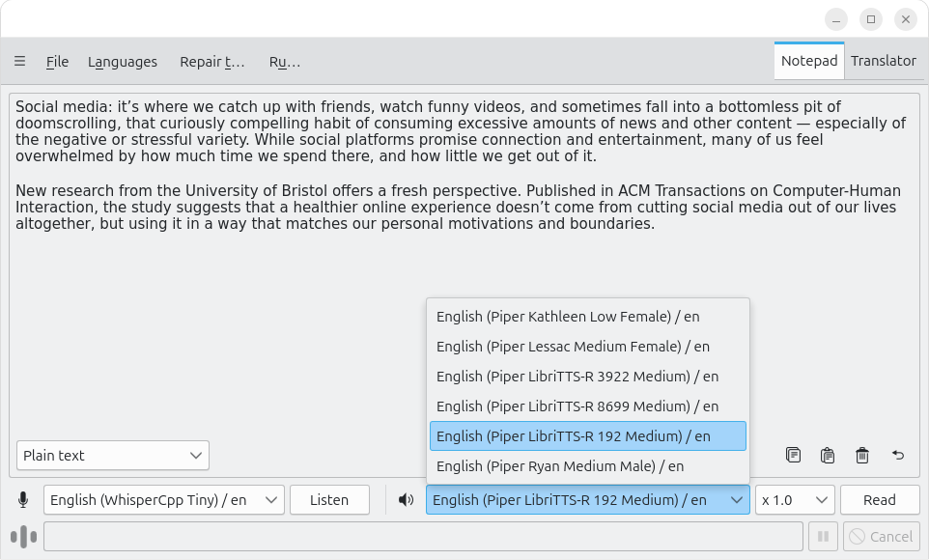
Task: Click the pause button icon
Action: 823,537
